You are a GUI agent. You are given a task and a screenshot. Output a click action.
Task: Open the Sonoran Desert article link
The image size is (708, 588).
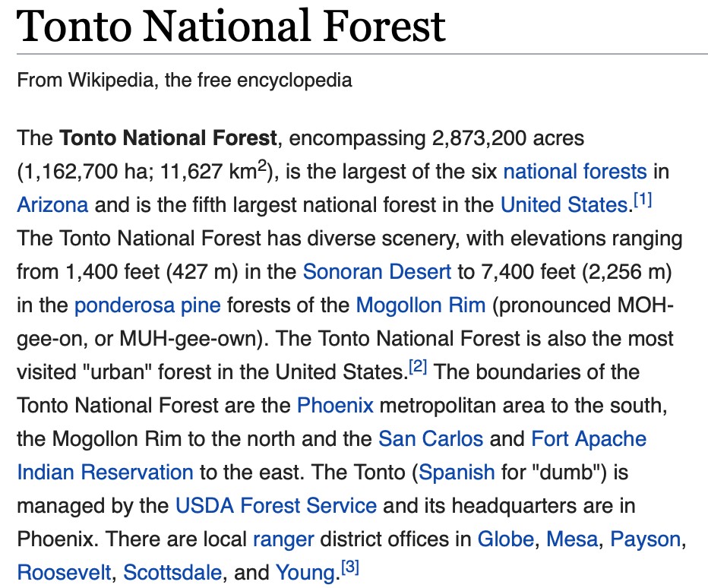377,272
